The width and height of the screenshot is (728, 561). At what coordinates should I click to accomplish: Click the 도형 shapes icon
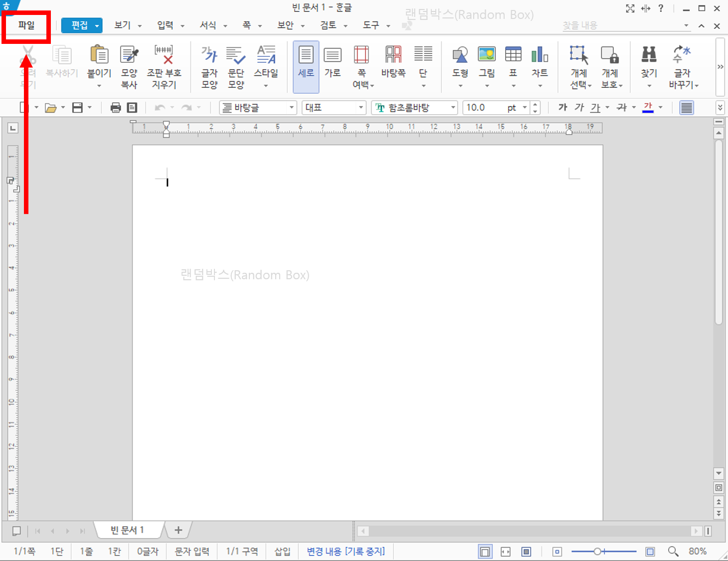(x=460, y=55)
